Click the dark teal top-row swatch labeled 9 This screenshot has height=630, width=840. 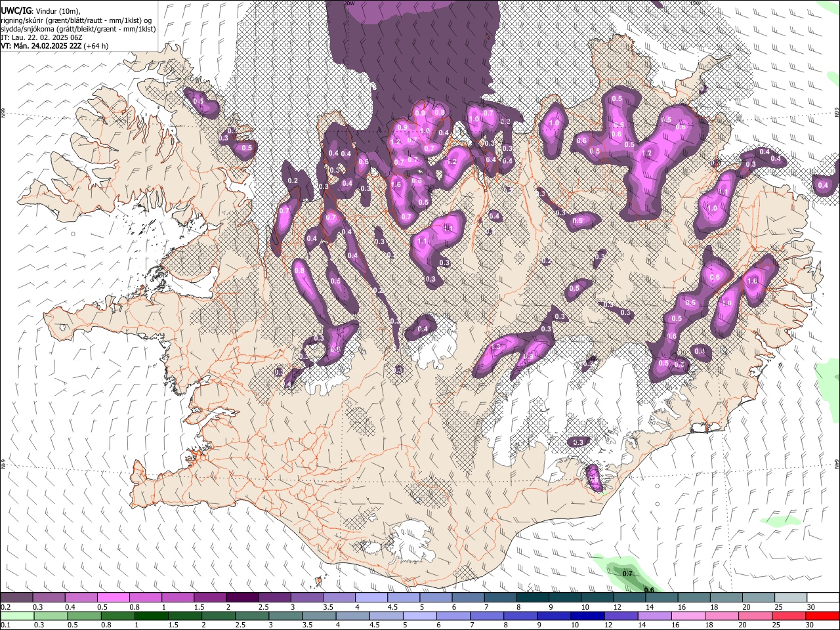[564, 598]
